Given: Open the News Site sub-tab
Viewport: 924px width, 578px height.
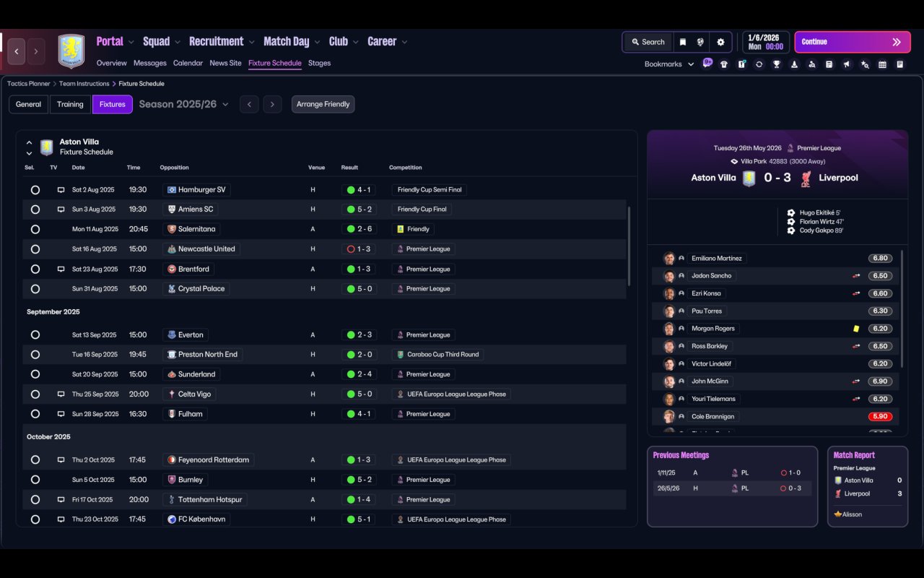Looking at the screenshot, I should [x=225, y=64].
